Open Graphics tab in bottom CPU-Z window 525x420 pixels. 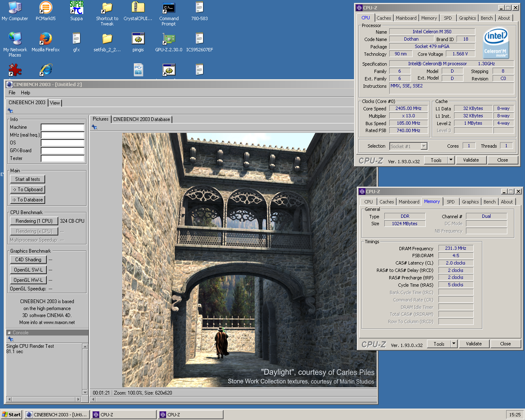click(x=470, y=202)
